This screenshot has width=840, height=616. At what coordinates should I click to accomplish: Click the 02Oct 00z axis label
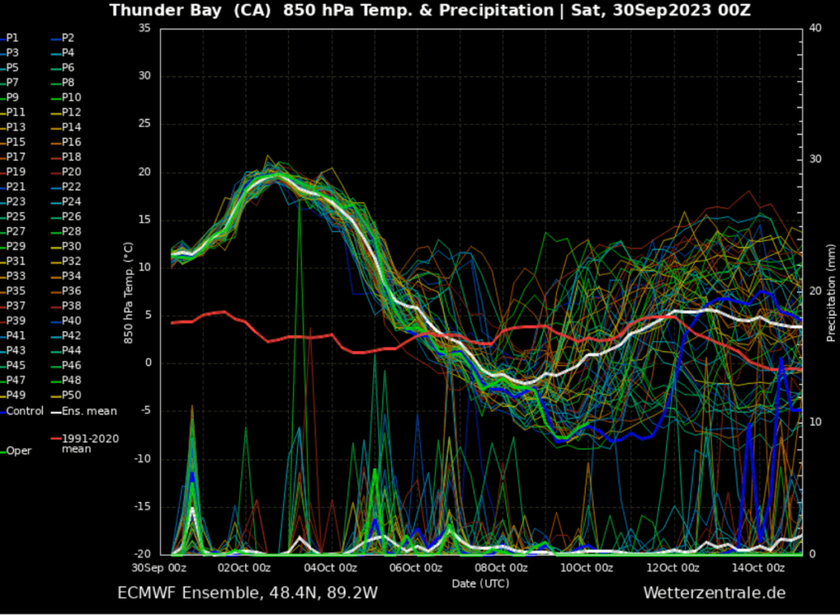coord(244,568)
